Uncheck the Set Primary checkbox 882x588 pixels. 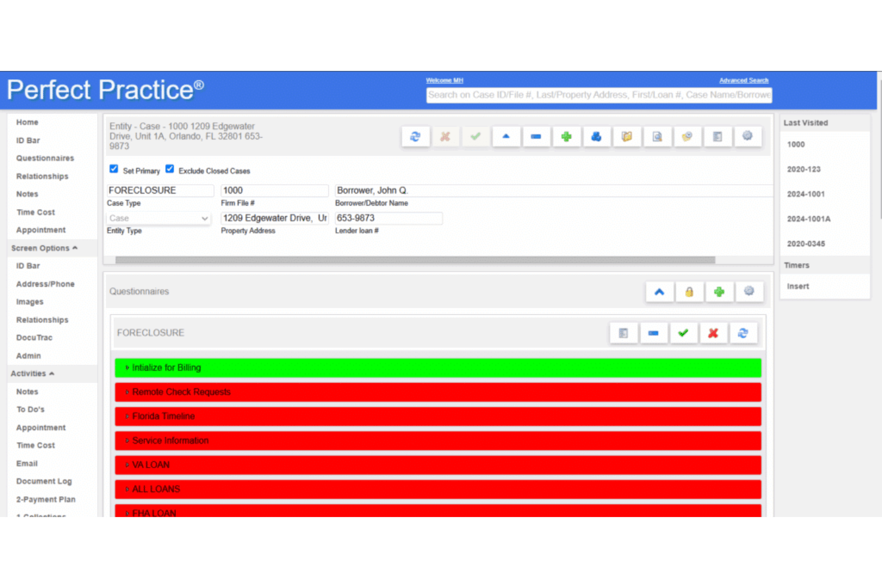(114, 169)
